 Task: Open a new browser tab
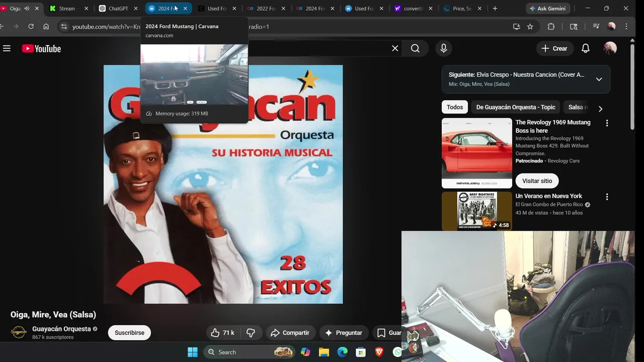(x=495, y=9)
